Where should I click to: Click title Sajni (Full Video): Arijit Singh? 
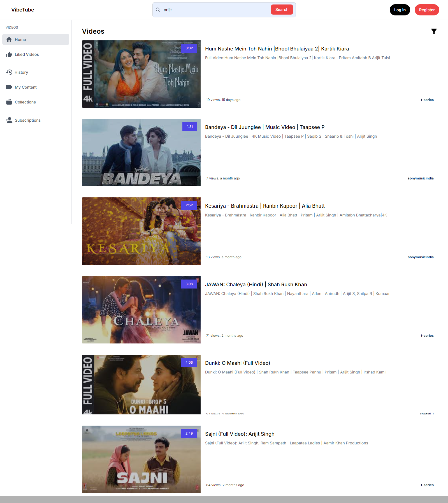[x=240, y=434]
